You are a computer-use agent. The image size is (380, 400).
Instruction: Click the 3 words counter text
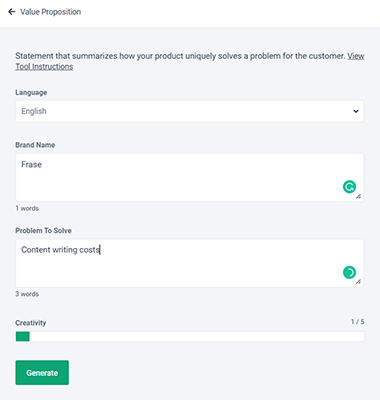click(x=27, y=294)
